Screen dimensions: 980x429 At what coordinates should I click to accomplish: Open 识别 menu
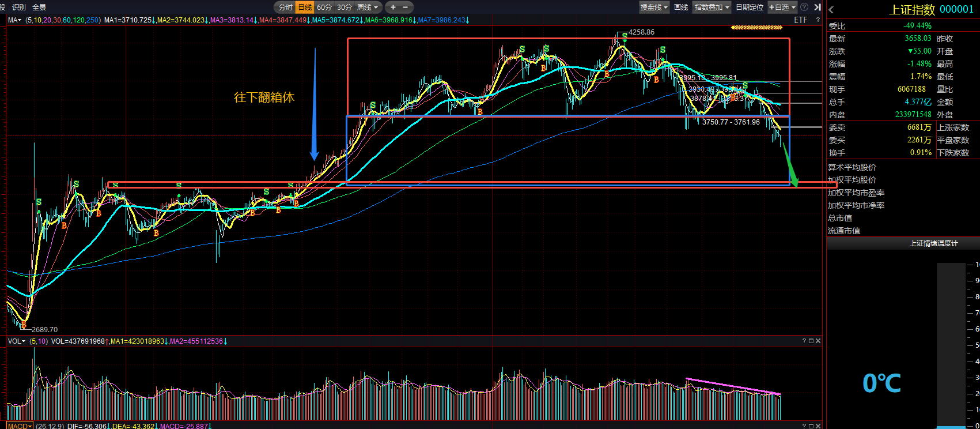click(x=19, y=7)
